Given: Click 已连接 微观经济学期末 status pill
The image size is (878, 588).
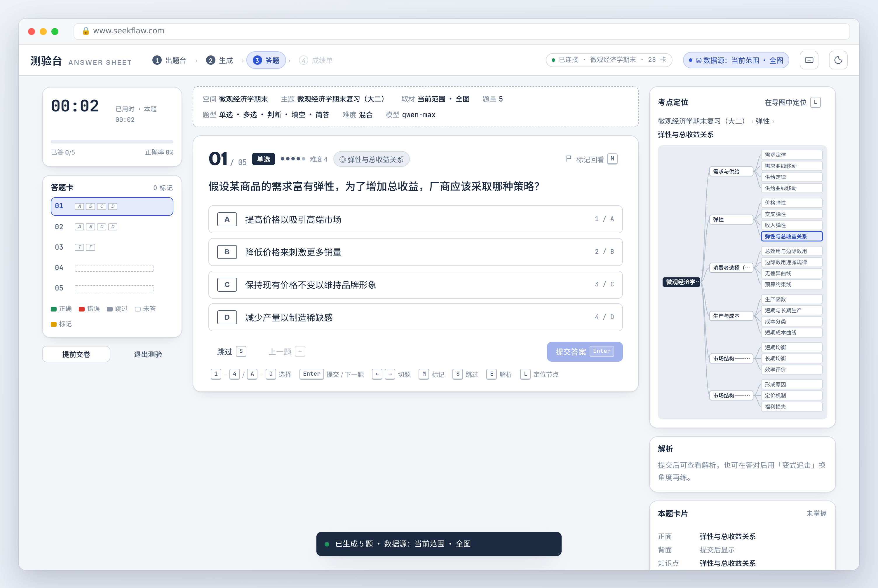Looking at the screenshot, I should click(x=609, y=60).
